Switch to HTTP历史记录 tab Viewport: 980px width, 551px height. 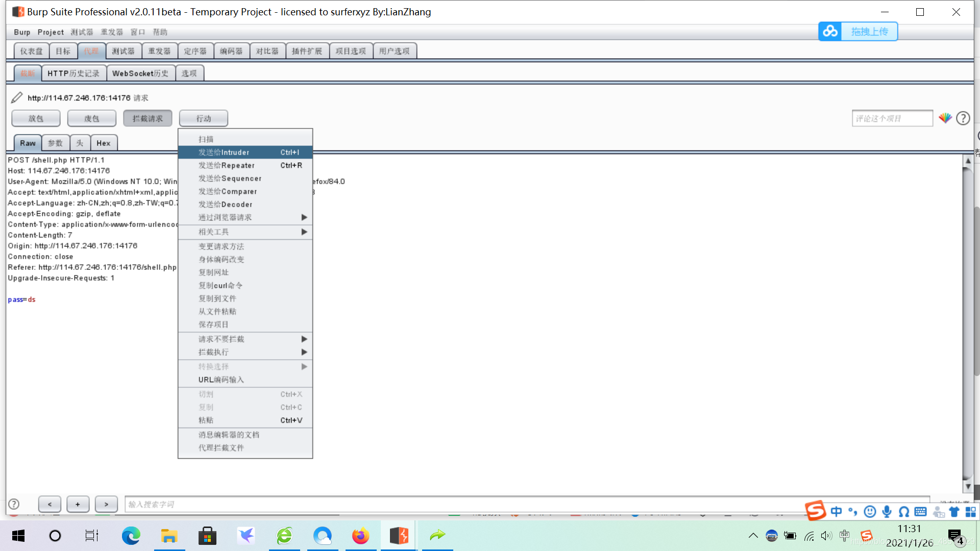tap(74, 73)
